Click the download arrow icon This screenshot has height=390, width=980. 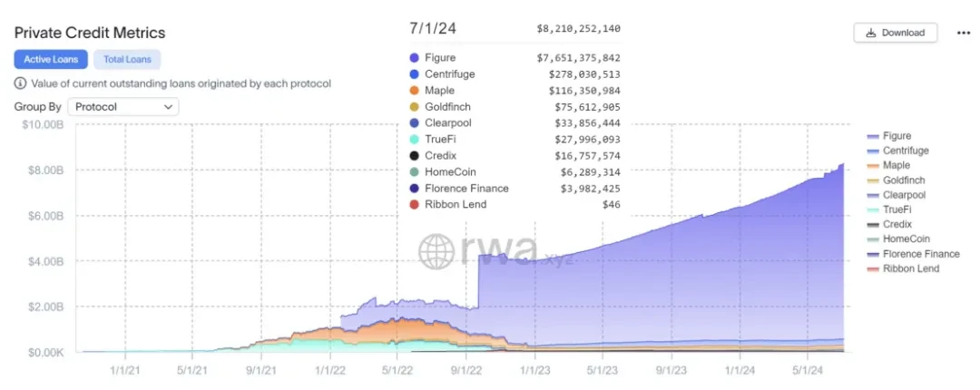coord(871,33)
